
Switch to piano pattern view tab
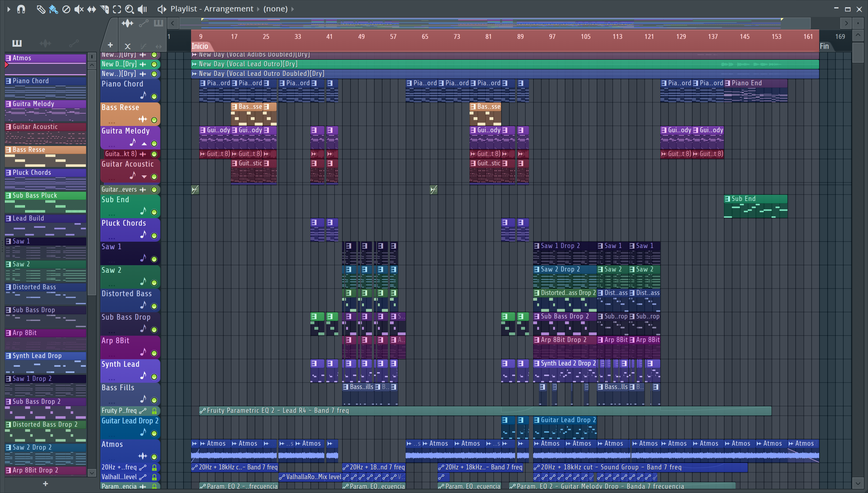pos(159,24)
